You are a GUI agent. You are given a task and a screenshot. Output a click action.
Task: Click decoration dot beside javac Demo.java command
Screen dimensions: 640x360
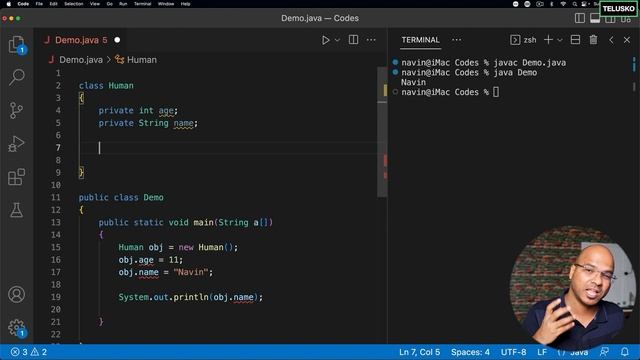pyautogui.click(x=395, y=62)
